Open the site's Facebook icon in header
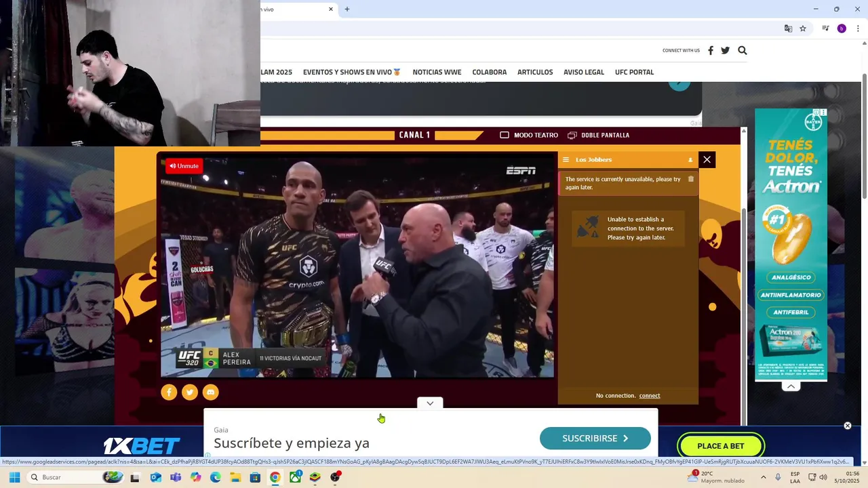868x488 pixels. click(x=711, y=50)
